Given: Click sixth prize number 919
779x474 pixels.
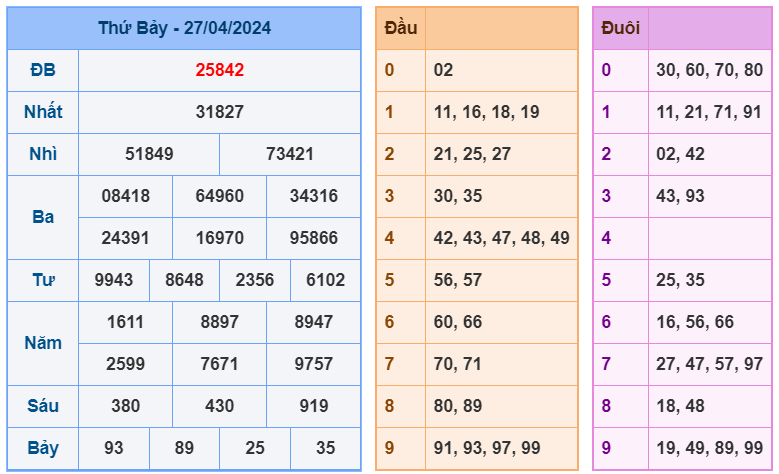Looking at the screenshot, I should [313, 406].
